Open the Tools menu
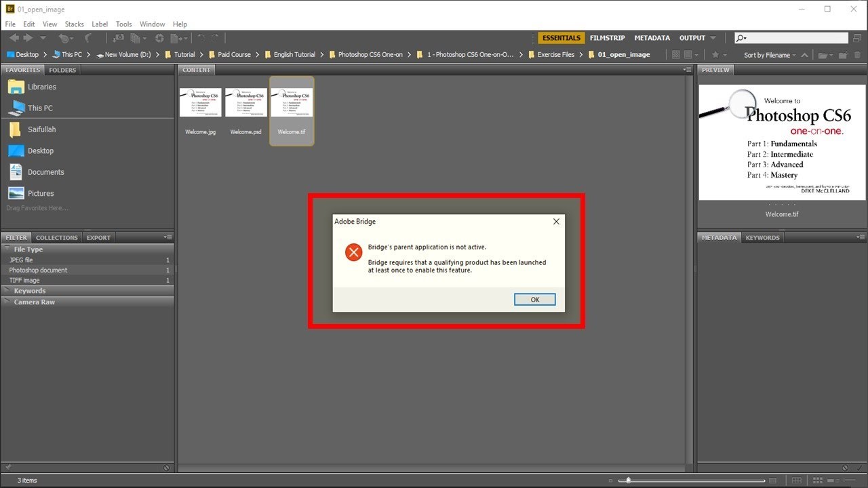Screen dimensions: 868x488 click(124, 24)
